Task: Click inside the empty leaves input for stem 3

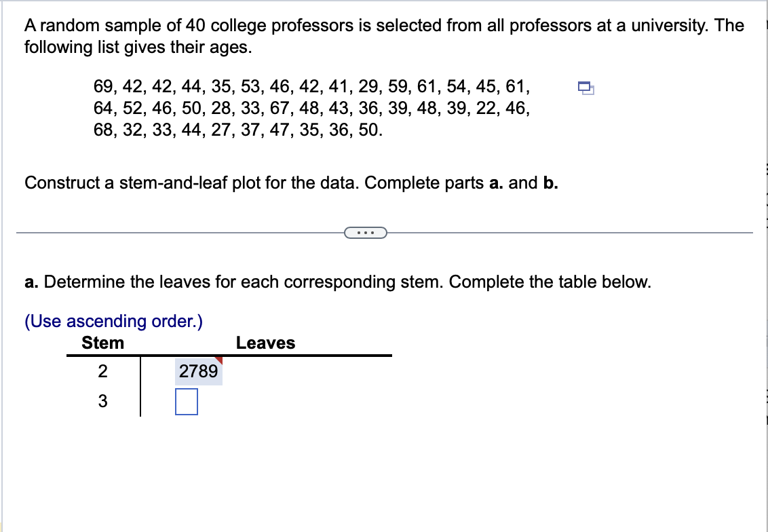Action: 187,401
